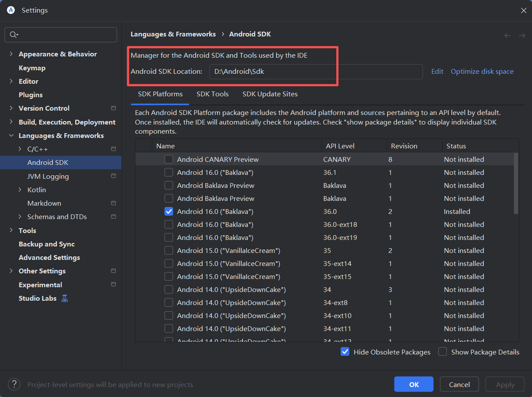
Task: Go forward using the right arrow
Action: [522, 36]
